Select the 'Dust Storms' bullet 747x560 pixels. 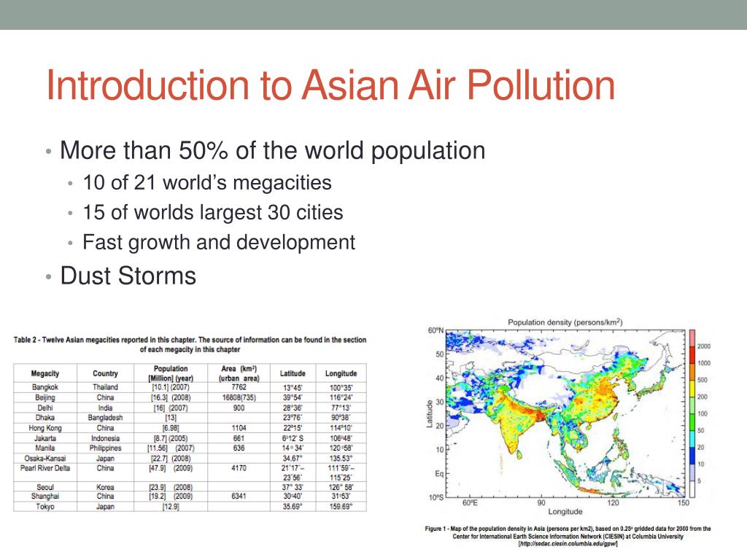click(128, 276)
